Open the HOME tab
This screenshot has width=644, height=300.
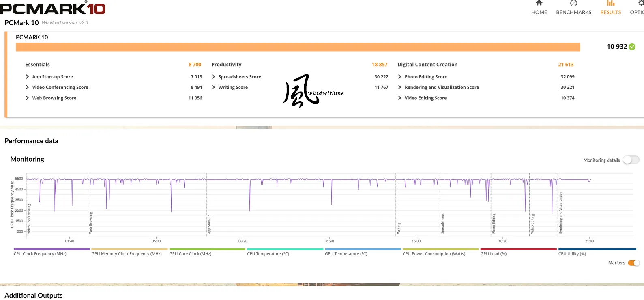pyautogui.click(x=539, y=12)
